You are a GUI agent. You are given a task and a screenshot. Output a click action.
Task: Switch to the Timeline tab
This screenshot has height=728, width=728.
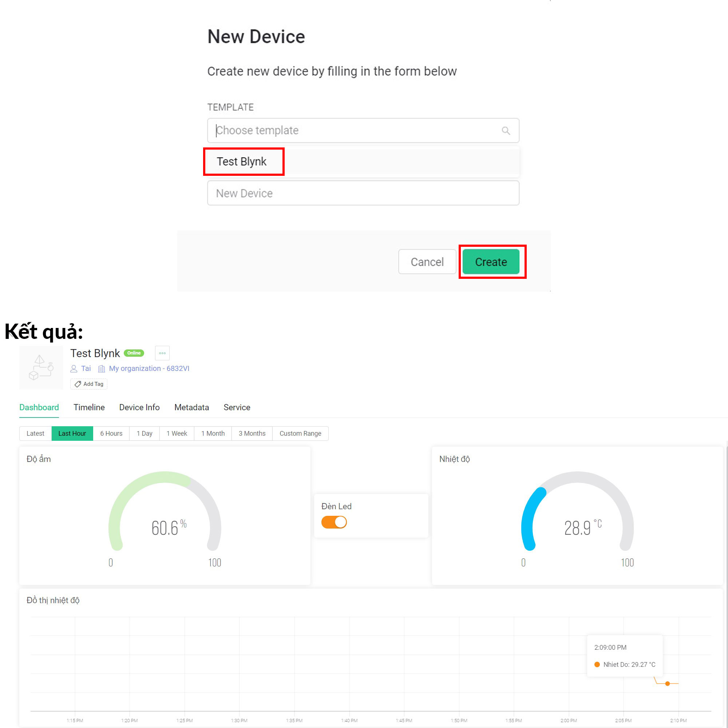[89, 407]
